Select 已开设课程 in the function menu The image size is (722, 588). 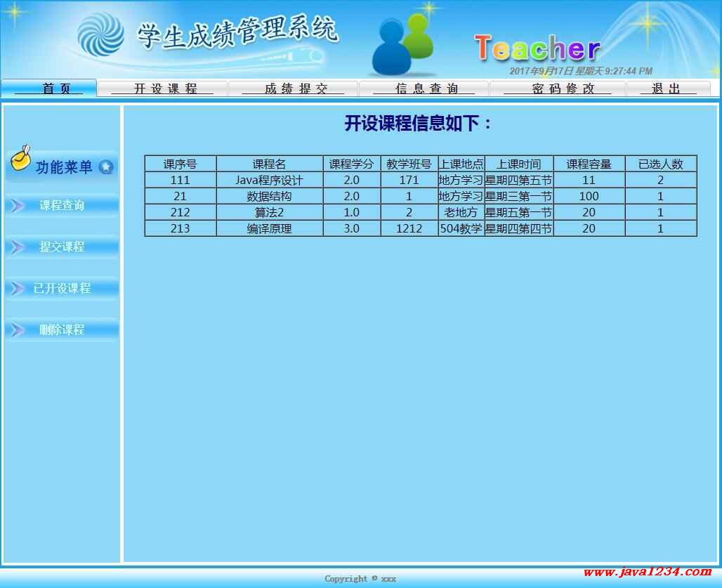(x=62, y=289)
